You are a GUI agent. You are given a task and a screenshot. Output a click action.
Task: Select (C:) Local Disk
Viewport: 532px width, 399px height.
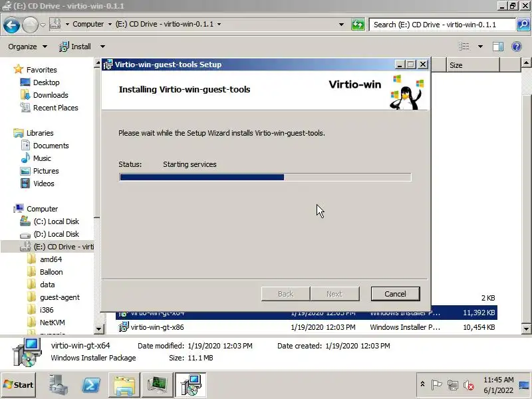click(x=57, y=221)
